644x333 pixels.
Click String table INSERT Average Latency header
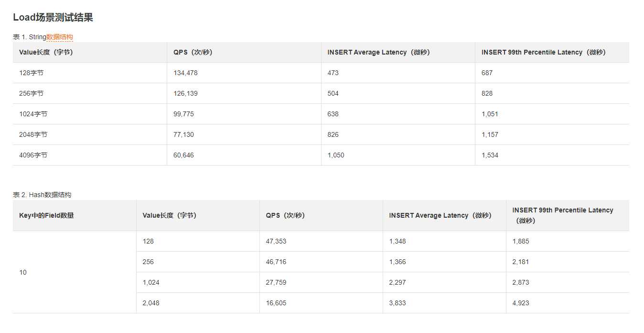click(x=379, y=52)
